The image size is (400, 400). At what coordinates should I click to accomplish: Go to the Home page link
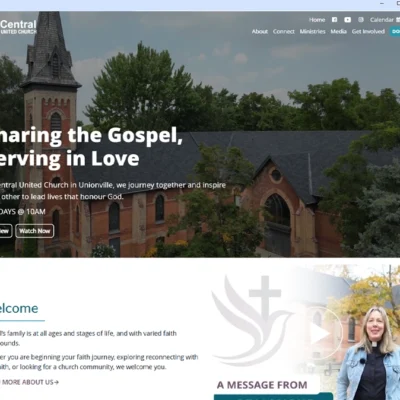click(317, 20)
